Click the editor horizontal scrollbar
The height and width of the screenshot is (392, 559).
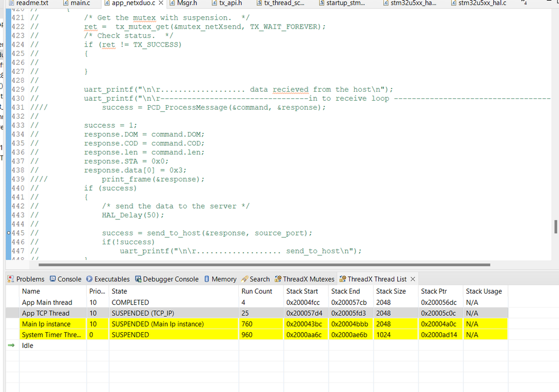[x=264, y=265]
